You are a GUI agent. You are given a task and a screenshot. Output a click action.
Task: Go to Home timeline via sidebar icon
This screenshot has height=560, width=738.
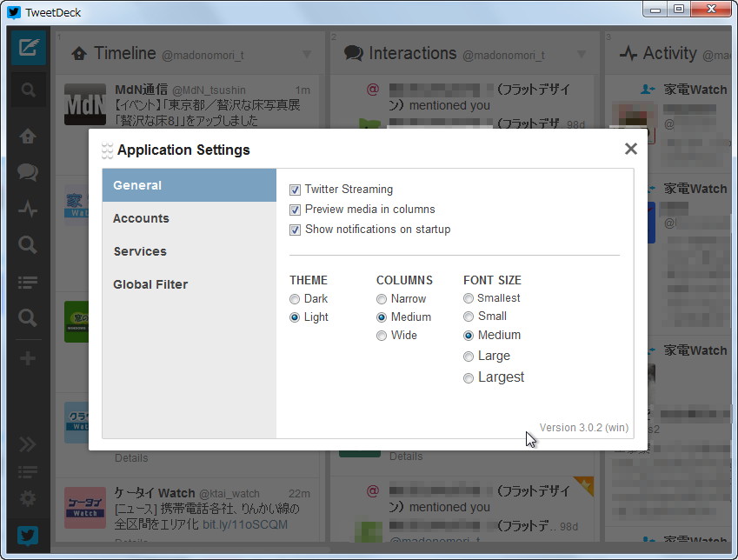pos(27,136)
